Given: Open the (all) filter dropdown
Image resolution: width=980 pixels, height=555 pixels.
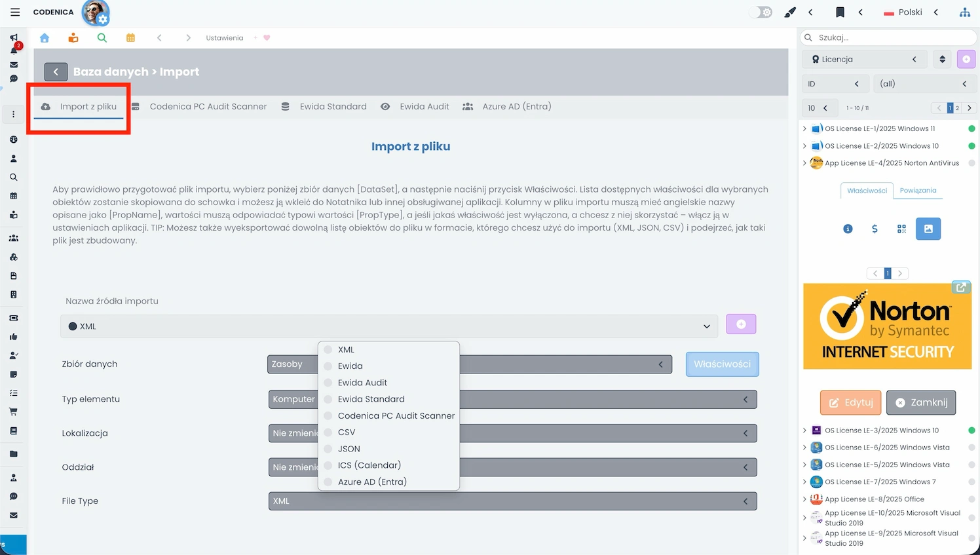Looking at the screenshot, I should pyautogui.click(x=925, y=84).
